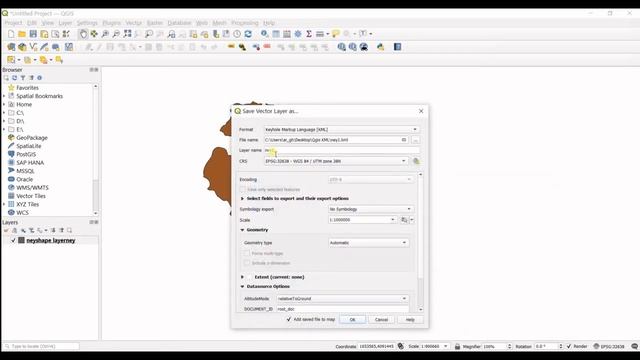This screenshot has height=360, width=640.
Task: Select PostGIS in the Browser panel
Action: 26,154
